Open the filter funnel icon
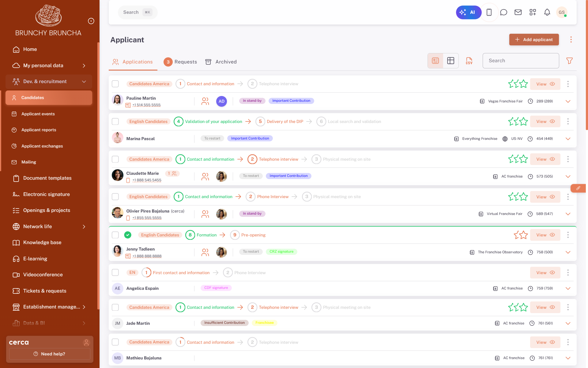Screen dimensions: 588x368 569,61
